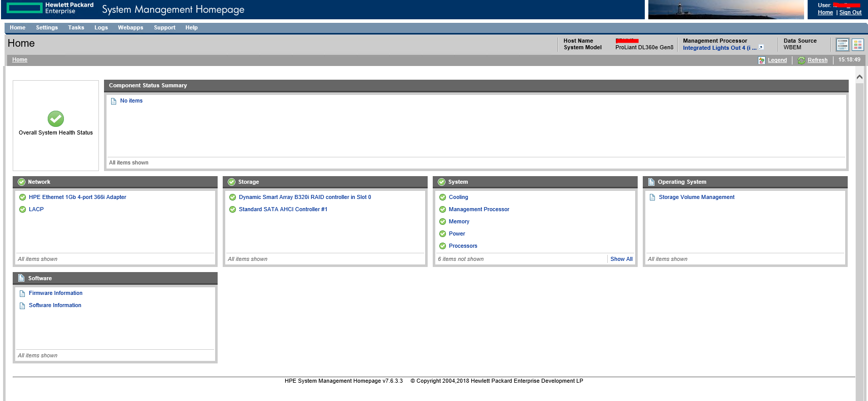
Task: Open the Help menu
Action: (x=191, y=28)
